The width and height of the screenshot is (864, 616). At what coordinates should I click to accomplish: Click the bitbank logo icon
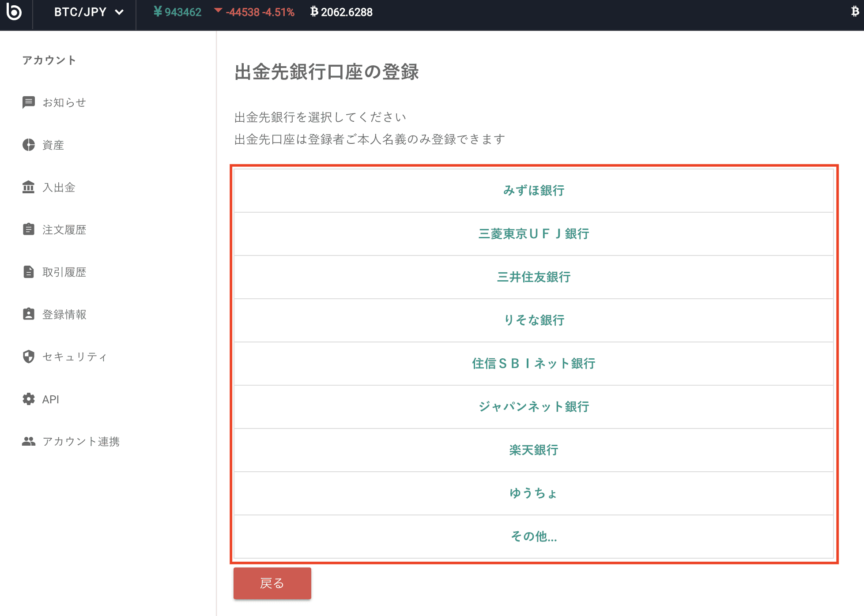pos(14,12)
